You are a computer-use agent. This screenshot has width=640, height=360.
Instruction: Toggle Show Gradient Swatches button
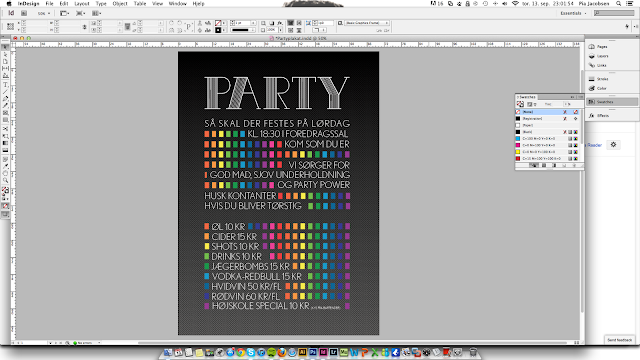coord(554,165)
